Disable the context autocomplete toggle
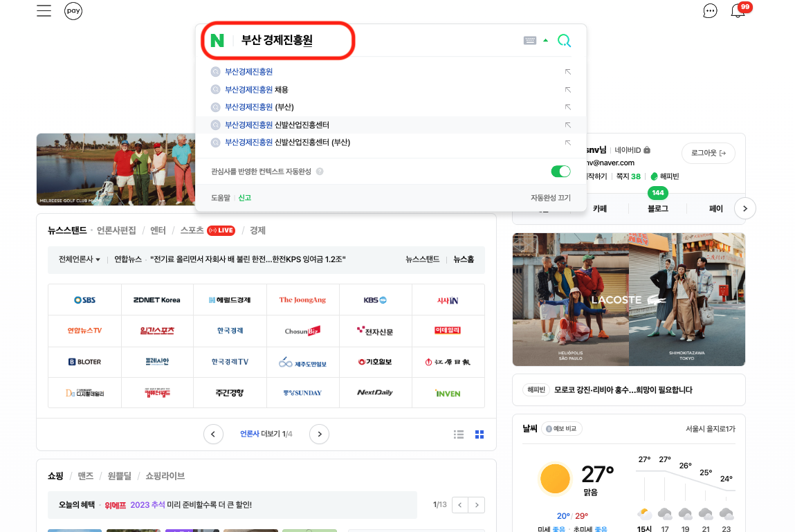795x532 pixels. click(561, 171)
